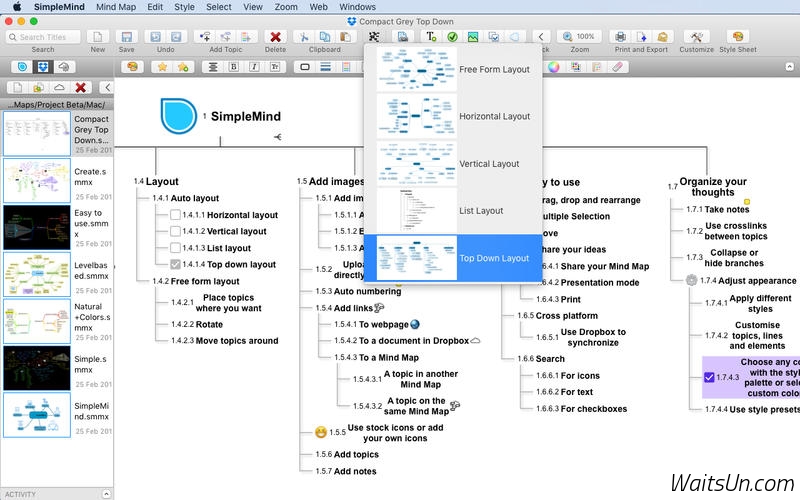Check the Horizontal layout checkbox
The height and width of the screenshot is (500, 800).
pyautogui.click(x=175, y=215)
